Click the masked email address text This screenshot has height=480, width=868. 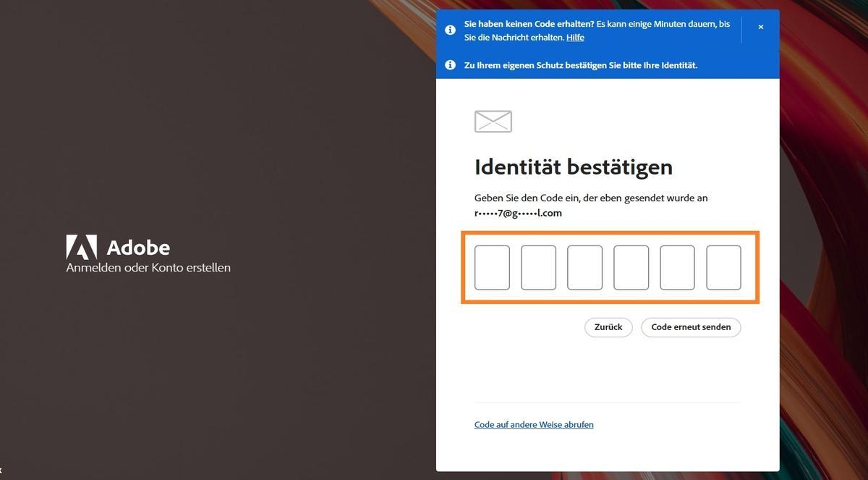(x=518, y=212)
